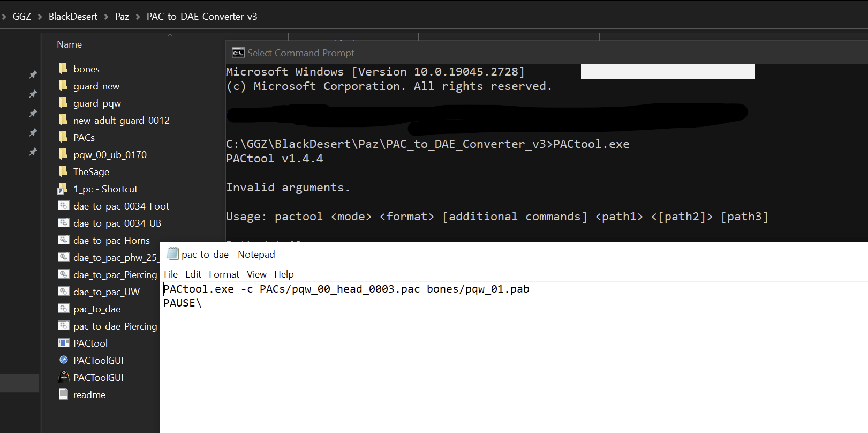Go to GGZ folder in breadcrumb
The width and height of the screenshot is (868, 433).
click(x=22, y=17)
